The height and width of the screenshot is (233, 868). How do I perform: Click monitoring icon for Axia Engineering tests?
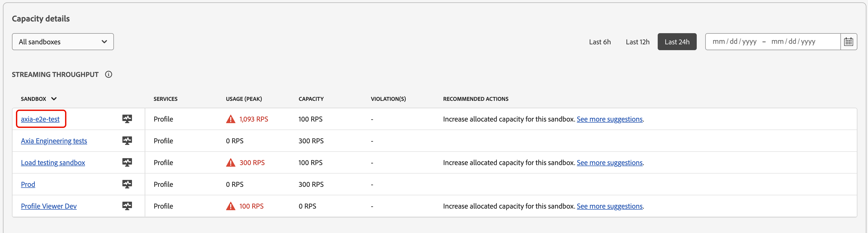tap(127, 141)
